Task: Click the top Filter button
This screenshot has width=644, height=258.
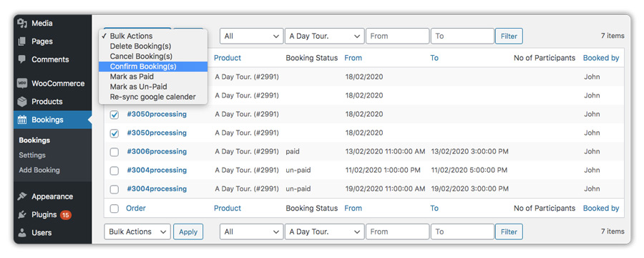Action: 509,37
